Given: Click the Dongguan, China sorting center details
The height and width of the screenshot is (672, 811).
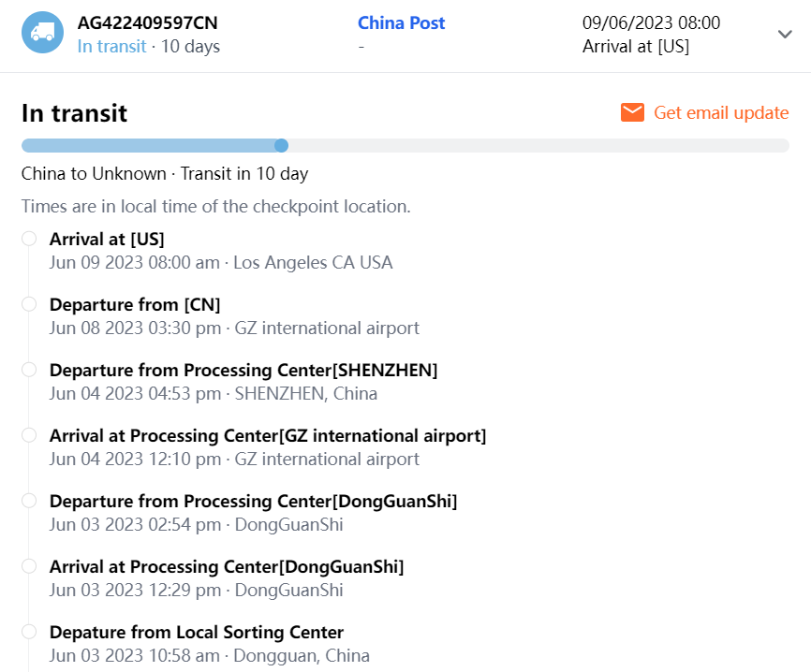Looking at the screenshot, I should click(x=302, y=655).
